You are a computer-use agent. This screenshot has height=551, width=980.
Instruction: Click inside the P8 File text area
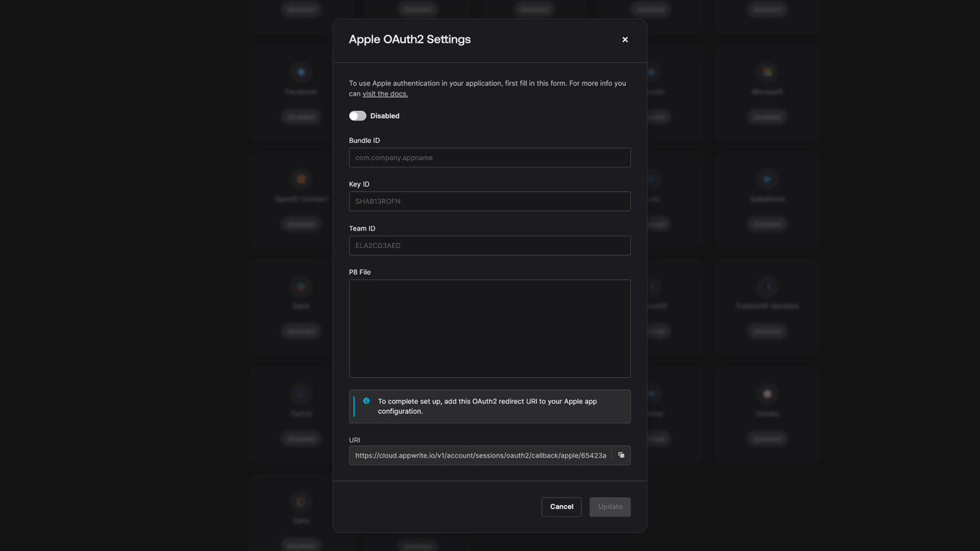click(490, 328)
